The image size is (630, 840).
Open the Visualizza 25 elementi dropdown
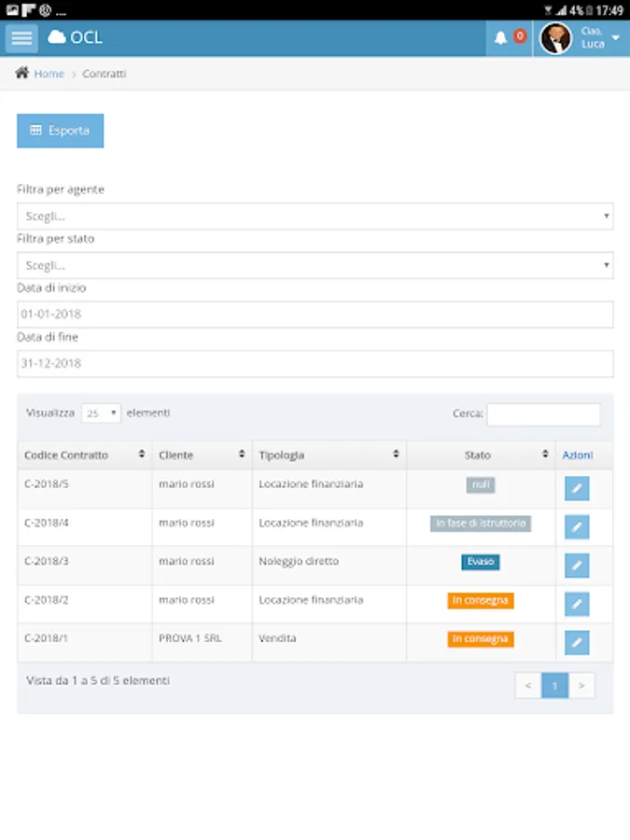point(101,413)
